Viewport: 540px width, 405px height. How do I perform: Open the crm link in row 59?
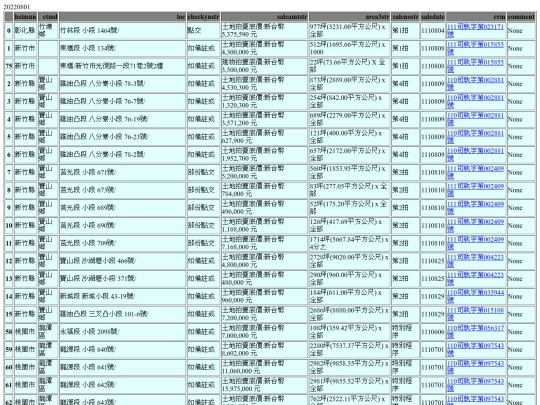click(475, 350)
